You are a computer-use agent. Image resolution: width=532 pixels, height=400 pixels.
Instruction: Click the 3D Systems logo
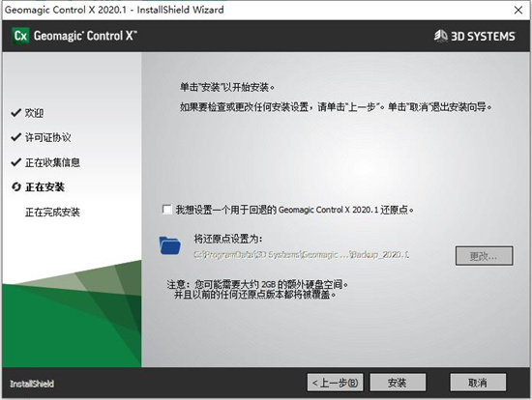click(474, 36)
